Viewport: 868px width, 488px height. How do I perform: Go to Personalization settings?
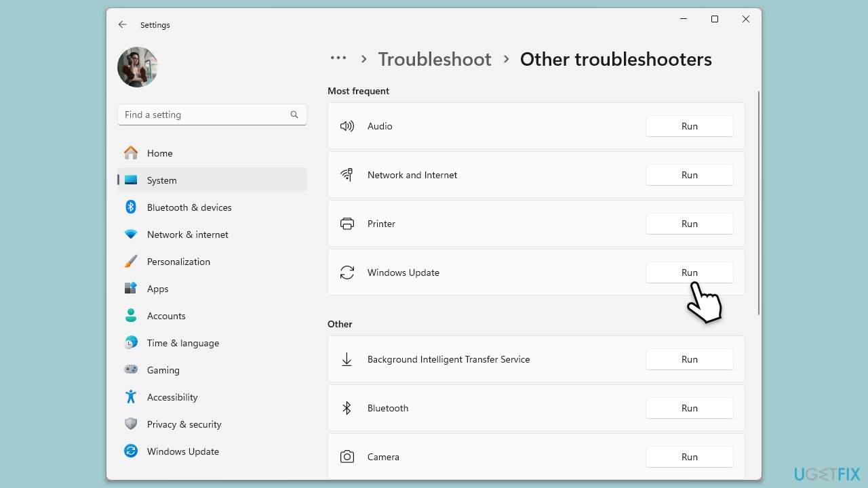[212, 262]
